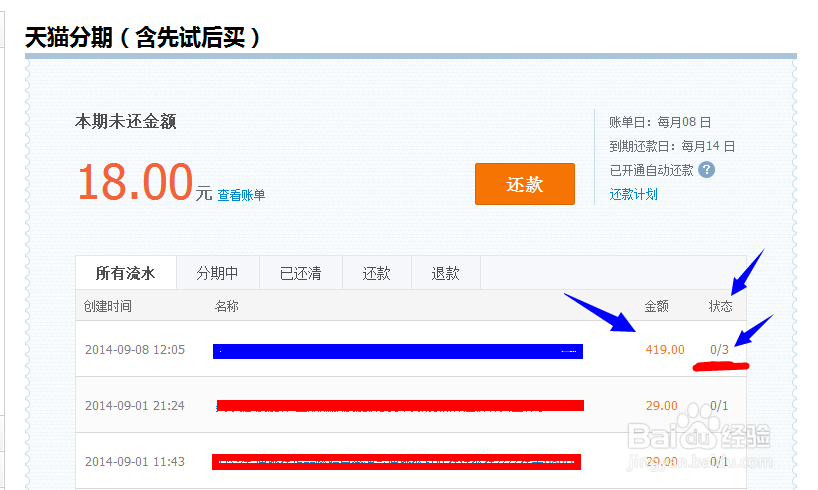Click the 419.00 amount value
This screenshot has height=490, width=818.
tap(665, 350)
